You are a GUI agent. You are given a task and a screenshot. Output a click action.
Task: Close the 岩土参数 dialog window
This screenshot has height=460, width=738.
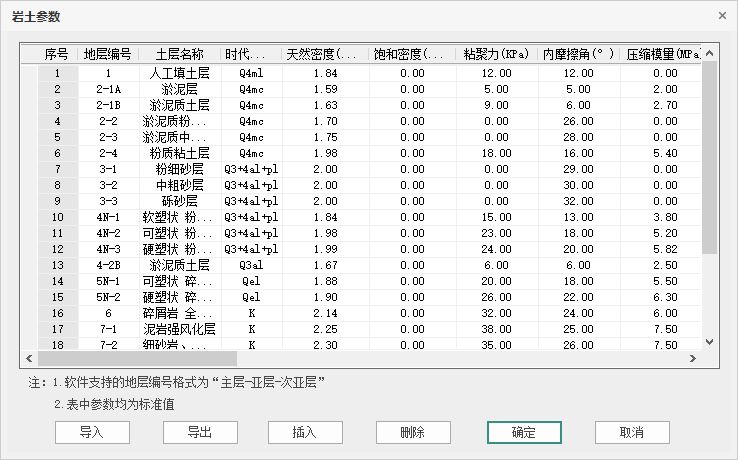point(722,16)
